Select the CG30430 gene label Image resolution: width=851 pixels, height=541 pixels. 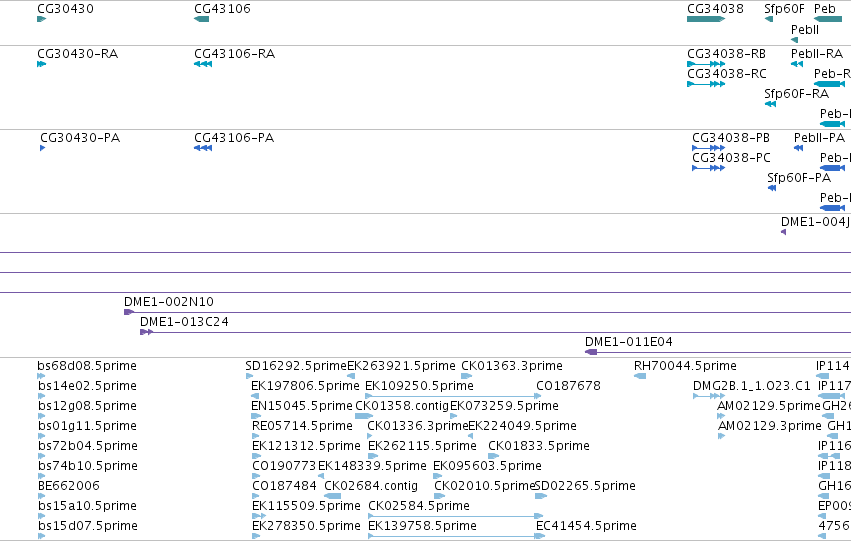click(x=65, y=9)
